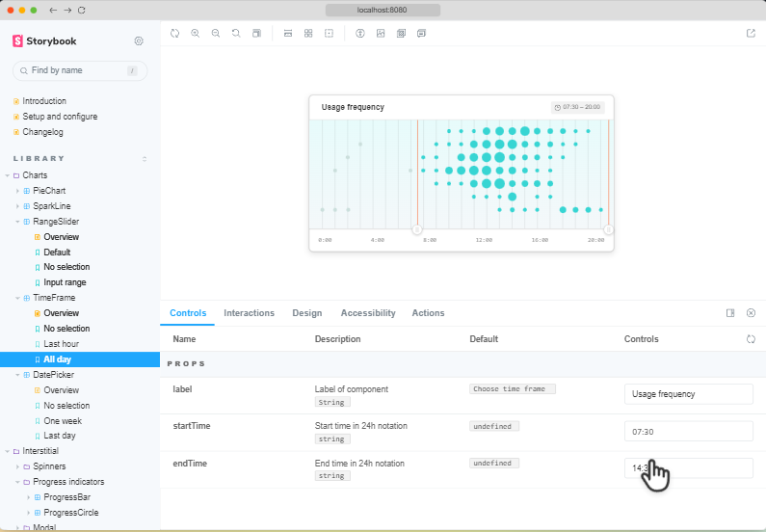
Task: Go forward in the browser
Action: coord(67,10)
